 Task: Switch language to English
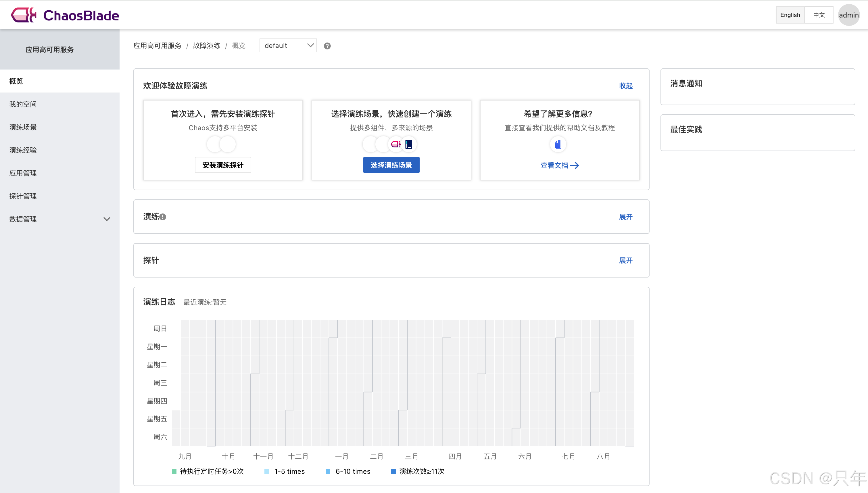click(x=790, y=15)
